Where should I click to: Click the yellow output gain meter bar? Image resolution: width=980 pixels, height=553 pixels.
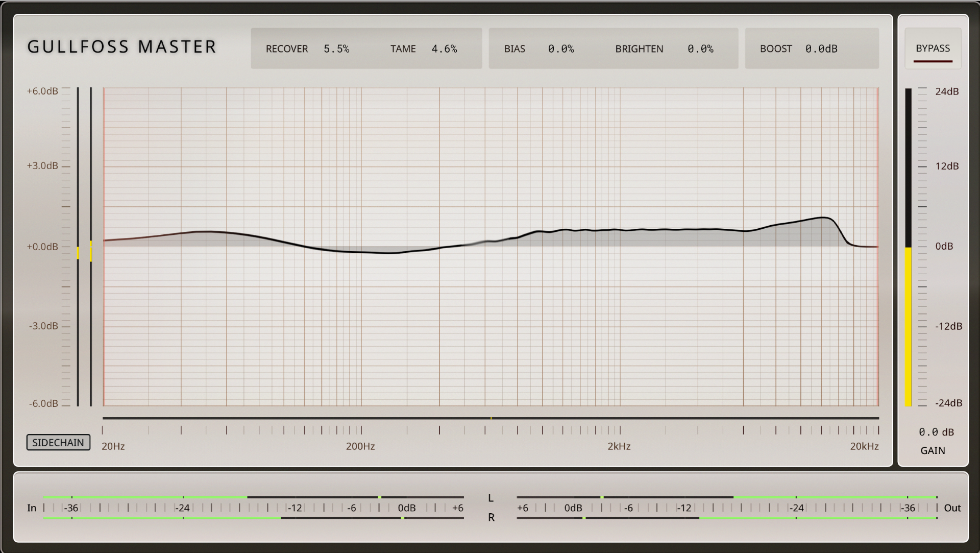click(908, 327)
